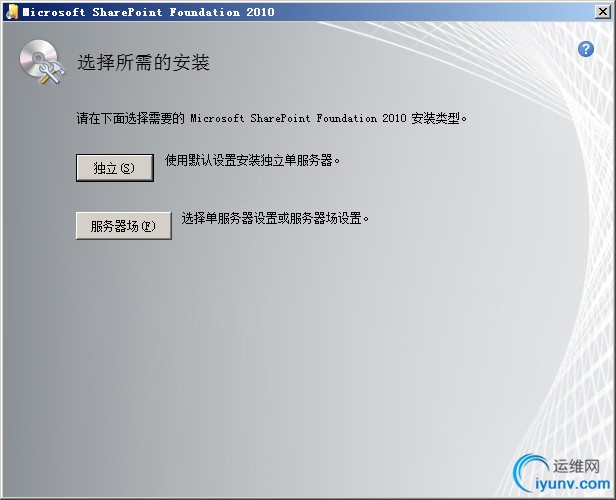Screen dimensions: 616x500
Task: Choose the 服务器场(F) server farm button
Action: (x=124, y=226)
